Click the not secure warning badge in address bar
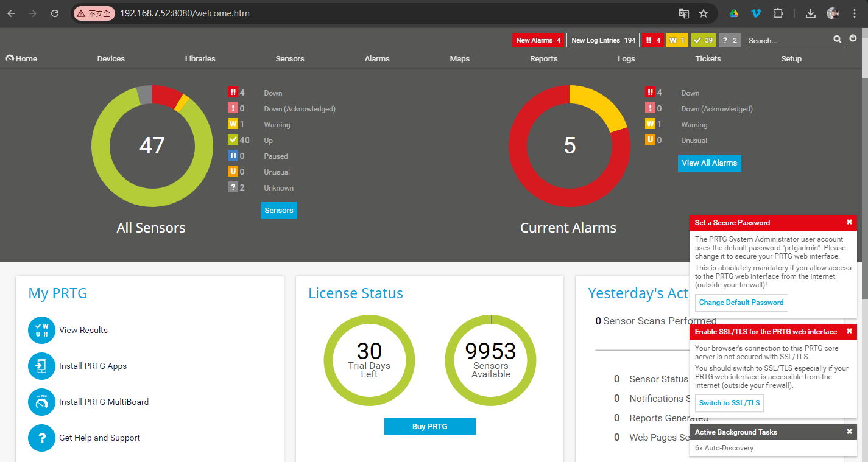This screenshot has width=868, height=462. [x=94, y=13]
